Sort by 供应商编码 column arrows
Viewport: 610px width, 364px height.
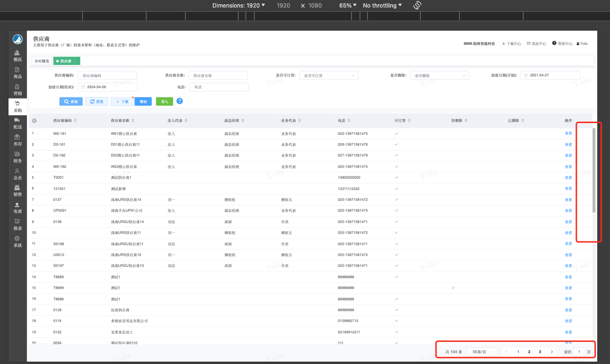click(x=75, y=121)
